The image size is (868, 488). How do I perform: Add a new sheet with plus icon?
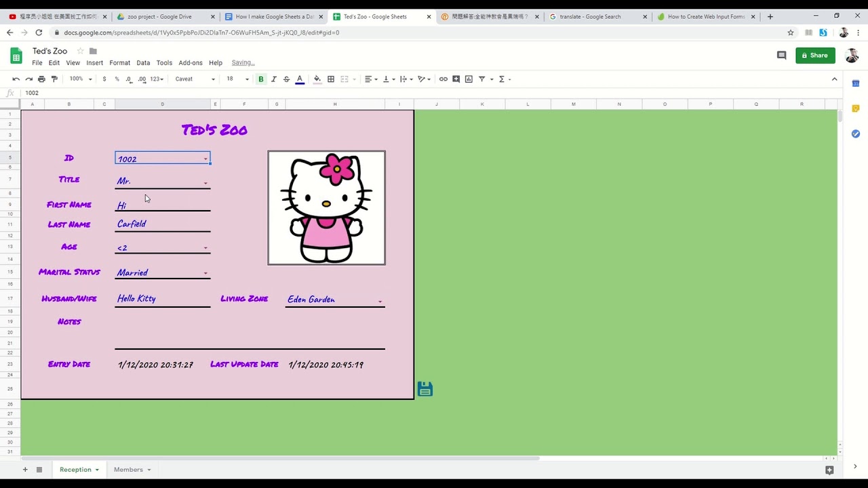tap(25, 470)
